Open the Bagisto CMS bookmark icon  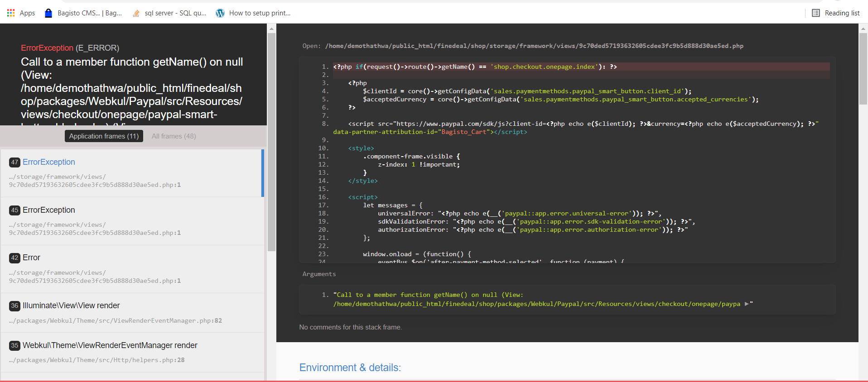(48, 13)
